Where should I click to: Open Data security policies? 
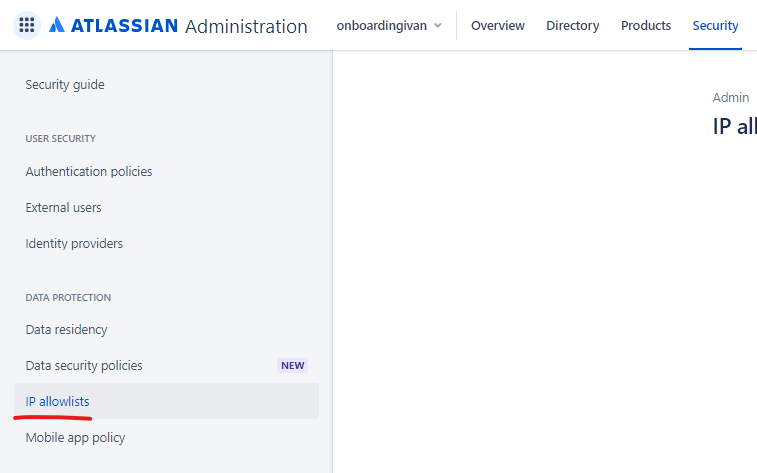(x=84, y=365)
